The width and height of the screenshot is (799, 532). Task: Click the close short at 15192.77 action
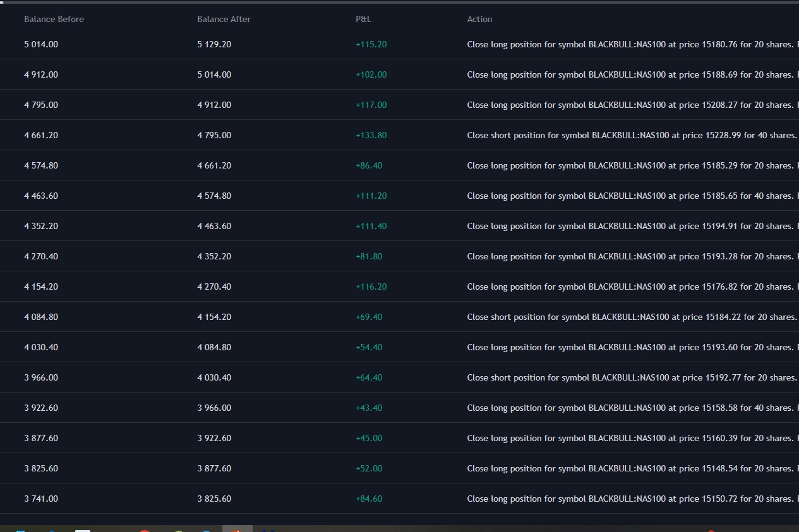pyautogui.click(x=632, y=377)
